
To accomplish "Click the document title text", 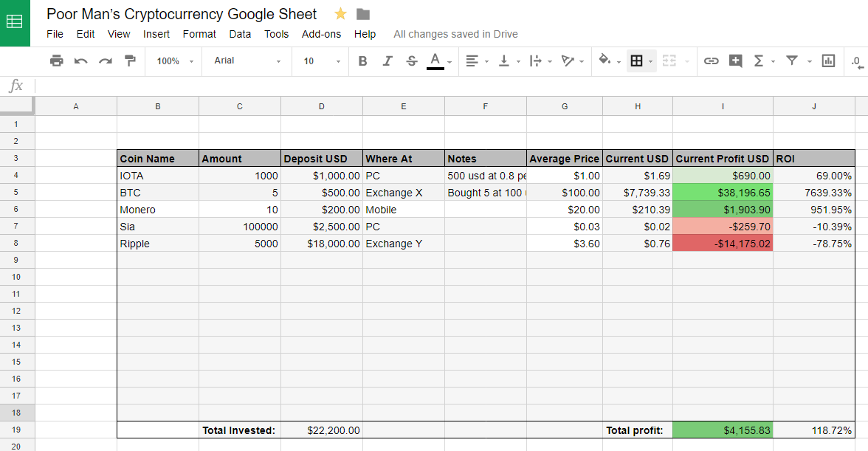I will click(182, 14).
